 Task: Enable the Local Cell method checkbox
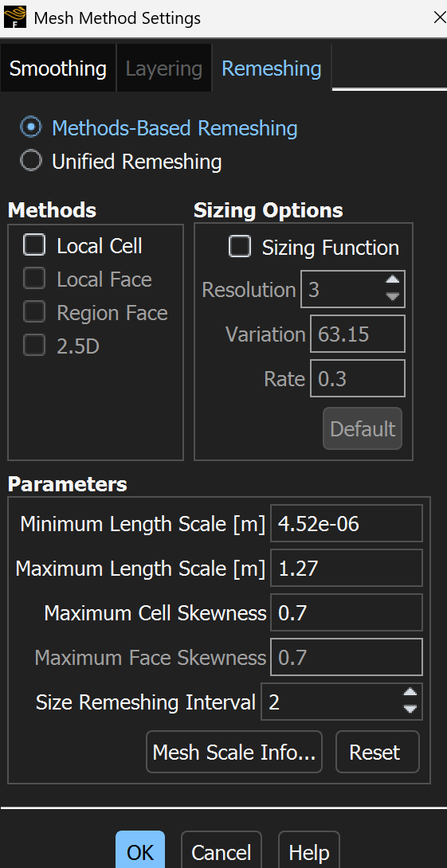tap(34, 245)
